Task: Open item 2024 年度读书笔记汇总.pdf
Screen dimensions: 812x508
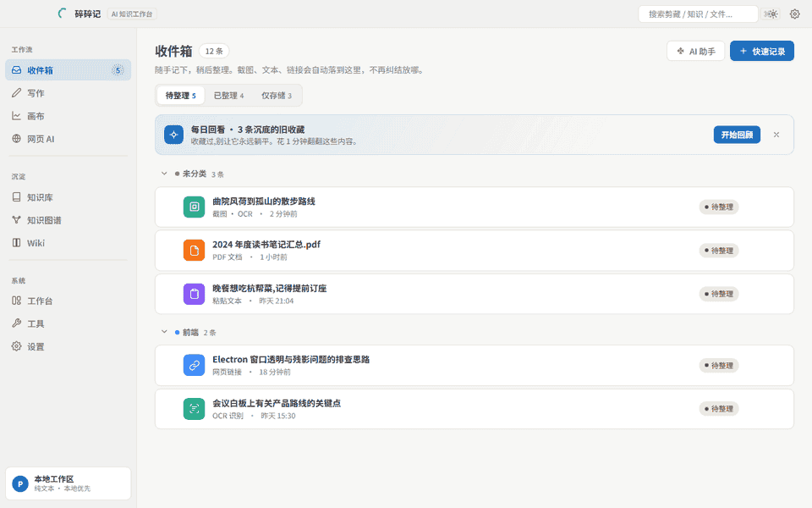Action: click(x=474, y=251)
